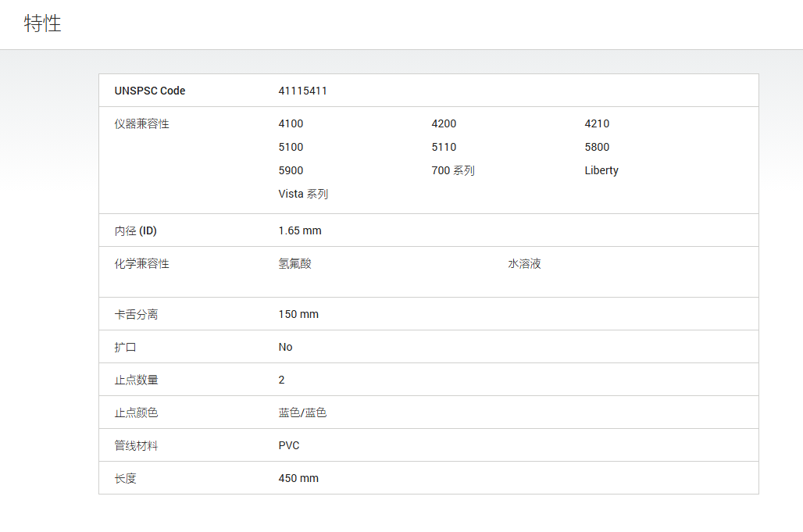This screenshot has width=803, height=532.
Task: Select instrument model 5800
Action: pos(597,147)
